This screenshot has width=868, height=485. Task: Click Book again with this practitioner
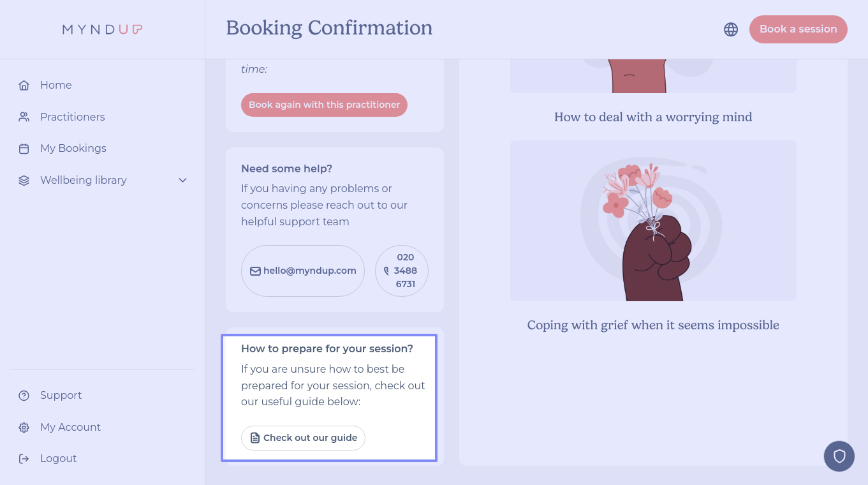pyautogui.click(x=324, y=105)
